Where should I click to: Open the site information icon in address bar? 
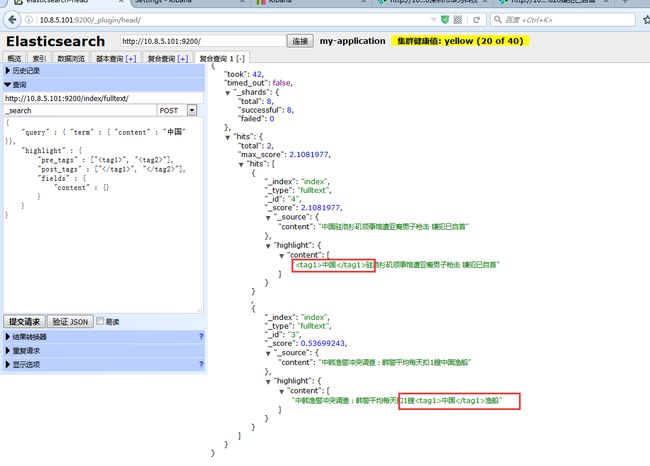tap(29, 19)
